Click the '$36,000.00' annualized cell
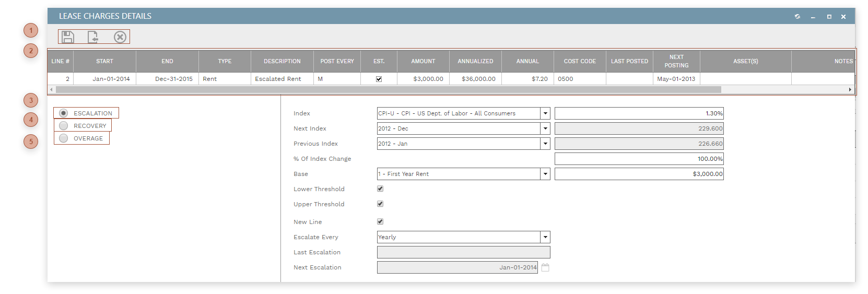 475,79
